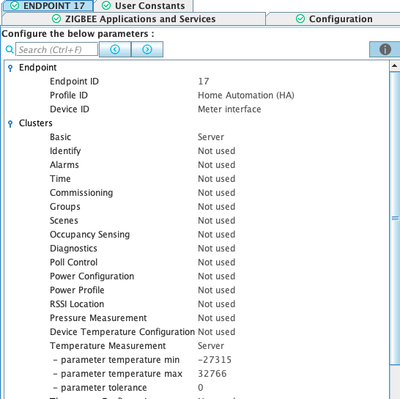Open the info panel button
This screenshot has width=400, height=399.
(385, 50)
